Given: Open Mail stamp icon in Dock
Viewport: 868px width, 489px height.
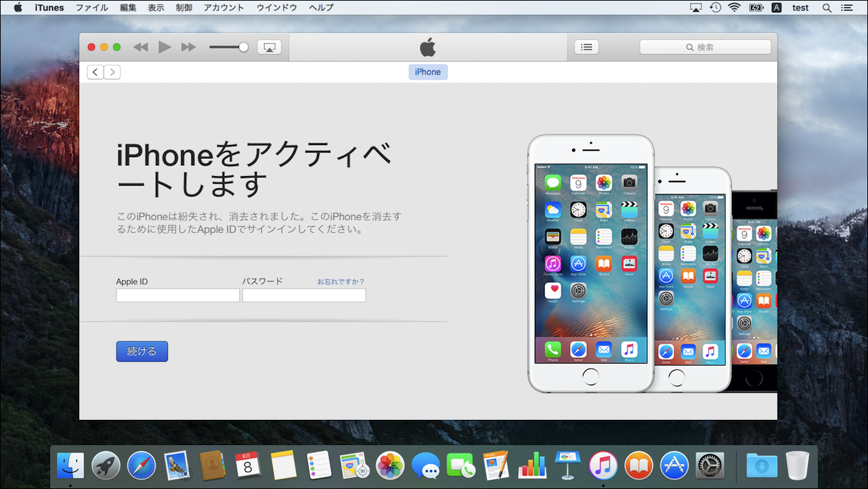Looking at the screenshot, I should (x=177, y=465).
